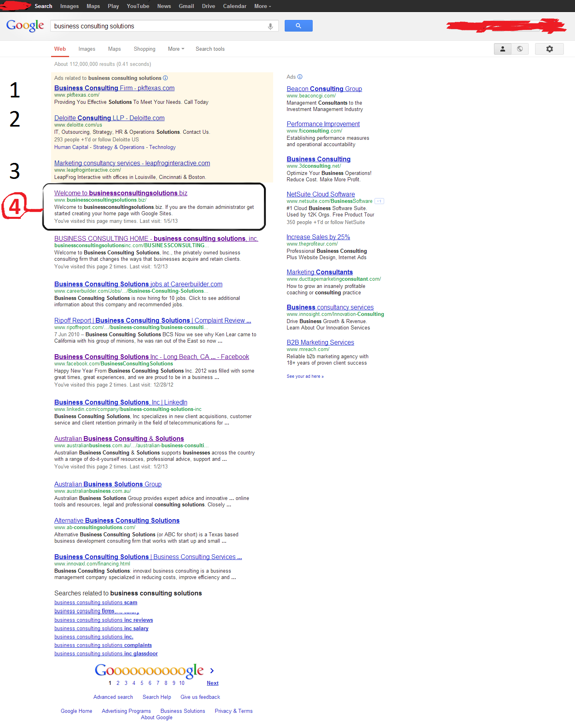
Task: Click 'See your ad here' link
Action: point(305,376)
